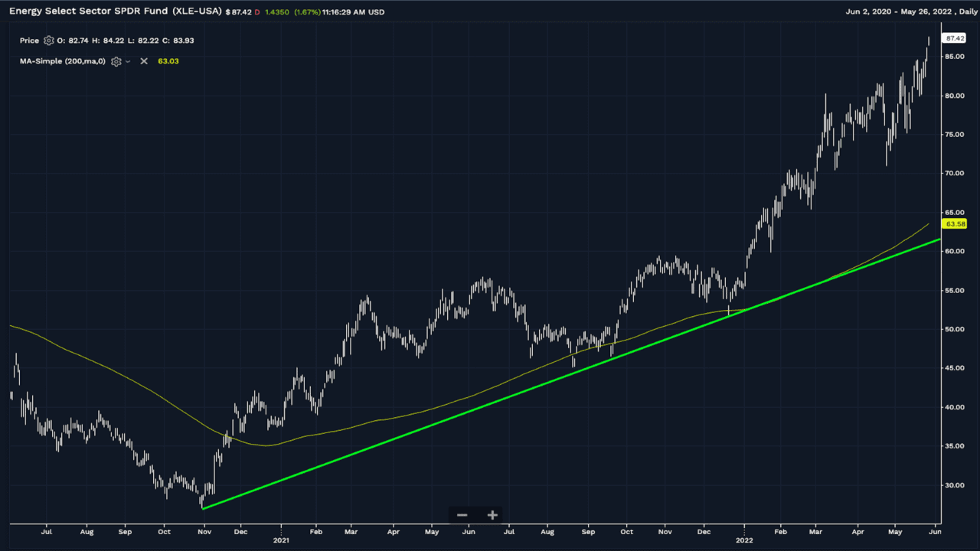
Task: Click the yellow 63.03 MA legend value
Action: [x=168, y=61]
